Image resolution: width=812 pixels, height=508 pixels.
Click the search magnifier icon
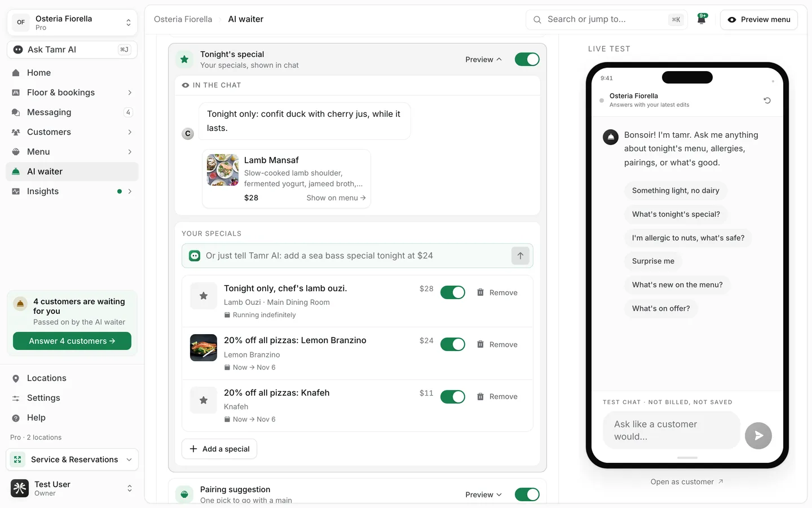click(537, 19)
